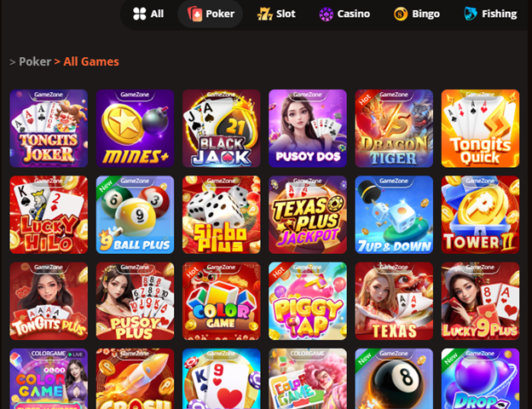The height and width of the screenshot is (409, 532).
Task: Launch the Mines+ game tile
Action: (135, 129)
